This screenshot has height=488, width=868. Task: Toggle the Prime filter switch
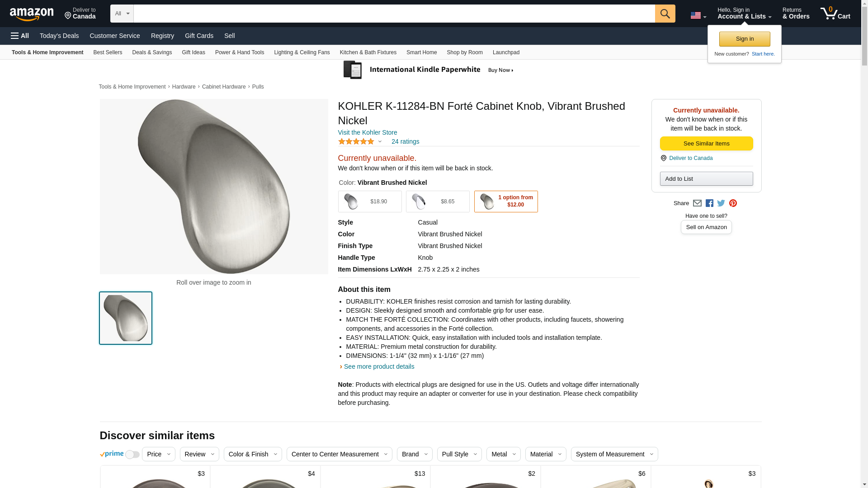click(132, 455)
